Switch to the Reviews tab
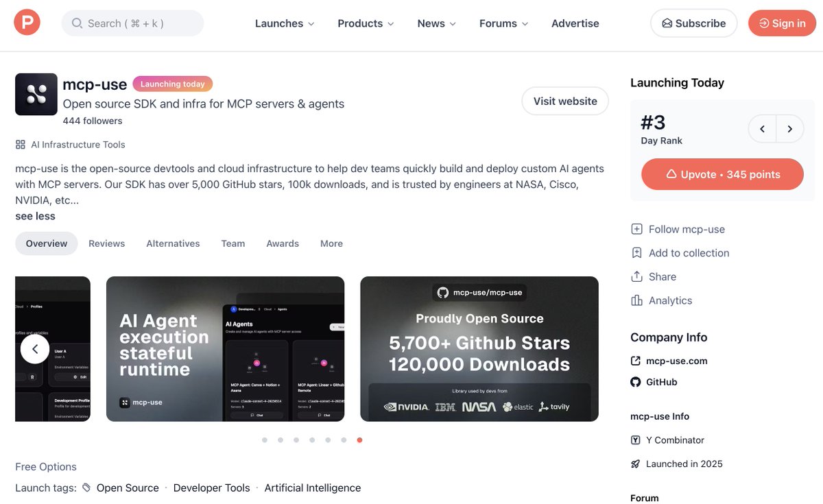 (x=106, y=243)
